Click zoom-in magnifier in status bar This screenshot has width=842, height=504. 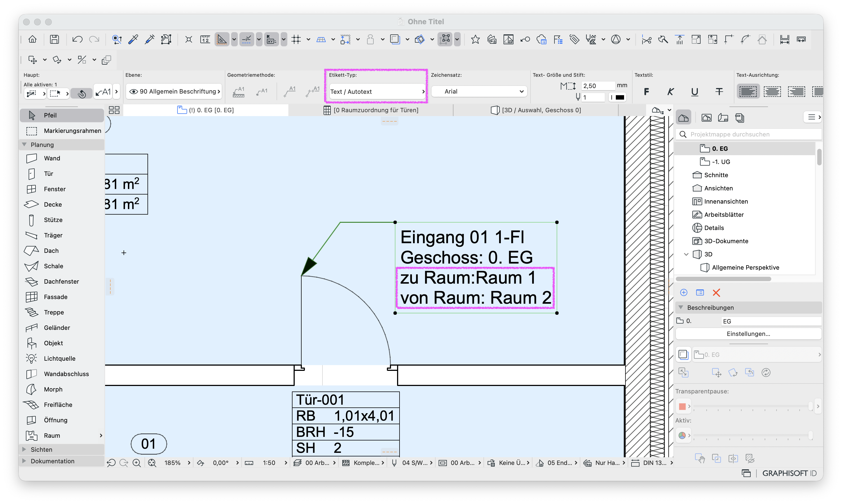pos(136,463)
